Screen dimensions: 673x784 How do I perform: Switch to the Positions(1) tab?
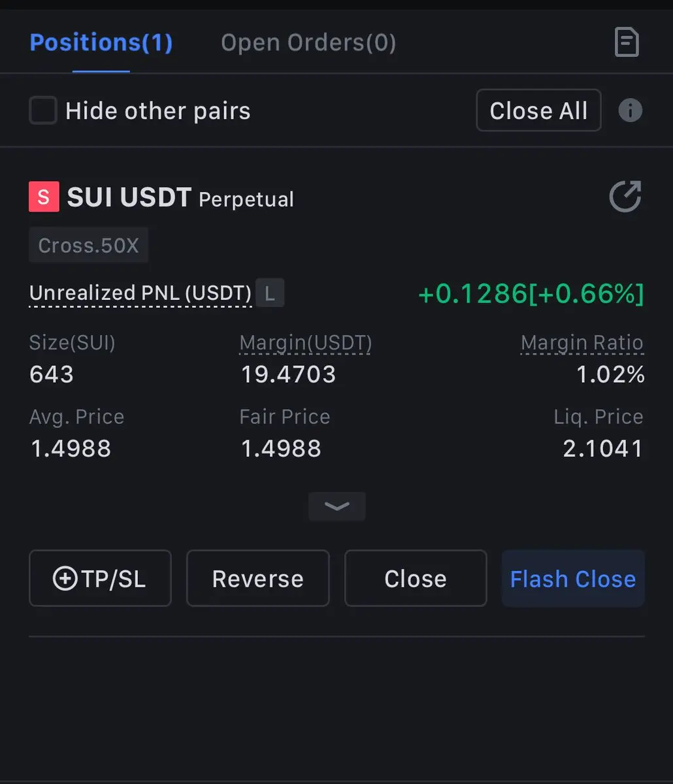[101, 43]
